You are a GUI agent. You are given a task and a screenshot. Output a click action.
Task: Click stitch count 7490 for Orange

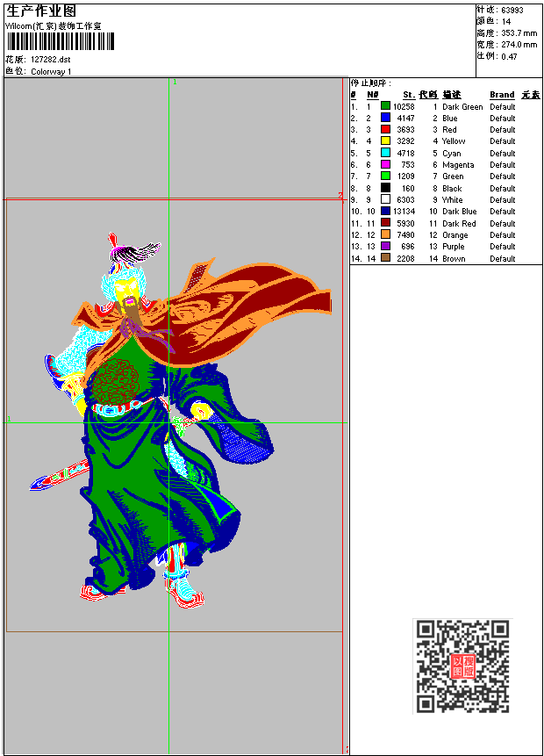coord(405,235)
